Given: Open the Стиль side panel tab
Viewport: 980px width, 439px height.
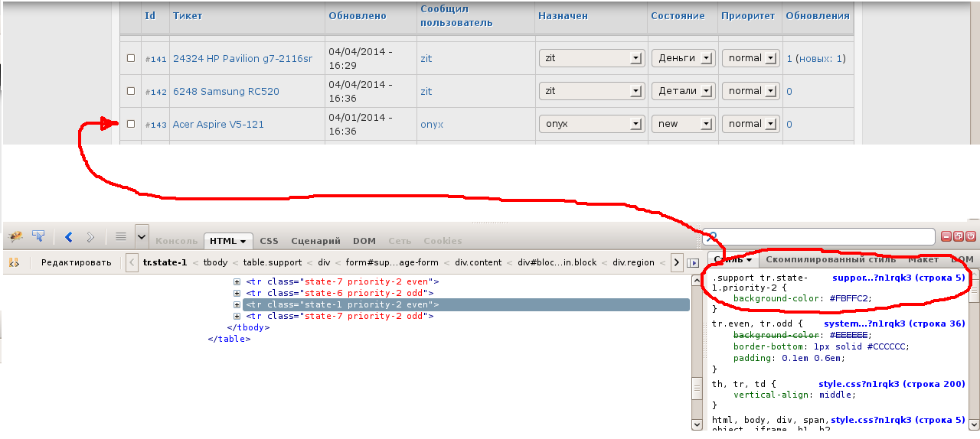Looking at the screenshot, I should (733, 260).
